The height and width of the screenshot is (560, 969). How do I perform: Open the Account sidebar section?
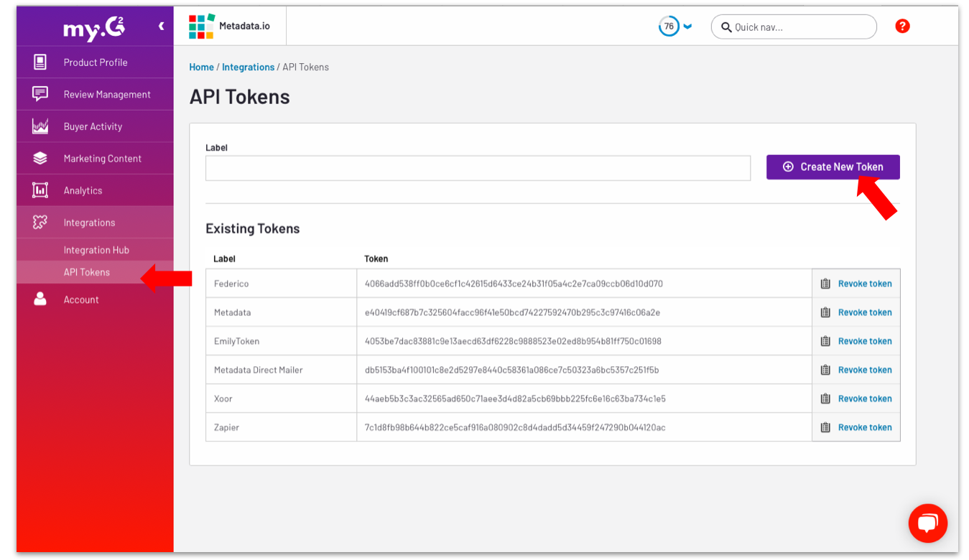tap(81, 299)
